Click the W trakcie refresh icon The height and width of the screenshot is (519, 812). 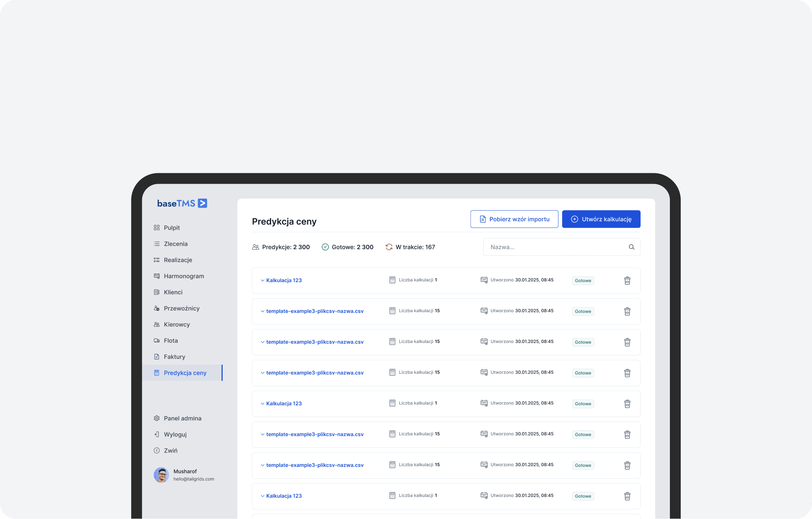tap(389, 247)
